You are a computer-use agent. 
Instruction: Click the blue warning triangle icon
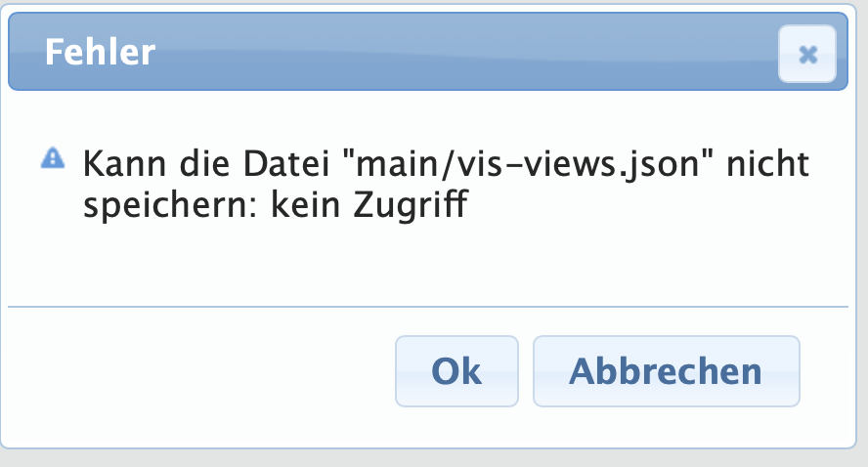(53, 158)
